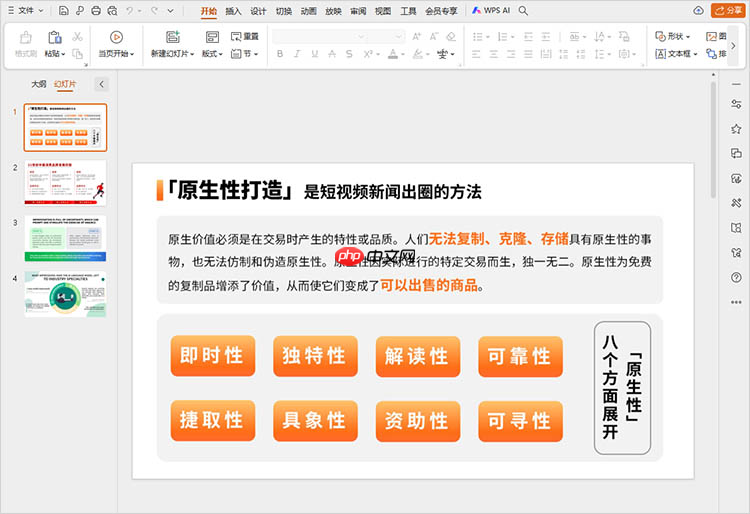Select slide 3 thumbnail
The height and width of the screenshot is (514, 750).
coord(66,239)
